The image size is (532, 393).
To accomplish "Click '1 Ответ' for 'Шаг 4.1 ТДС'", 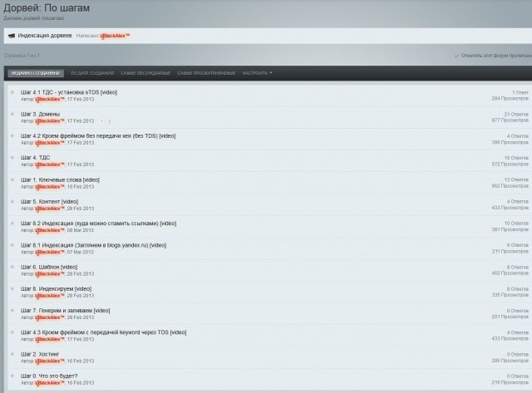I will click(x=520, y=92).
